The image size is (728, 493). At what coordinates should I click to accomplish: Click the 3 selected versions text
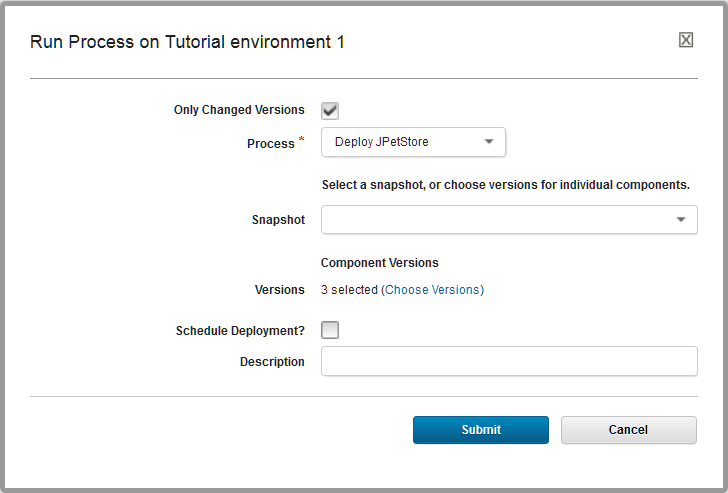click(x=349, y=290)
